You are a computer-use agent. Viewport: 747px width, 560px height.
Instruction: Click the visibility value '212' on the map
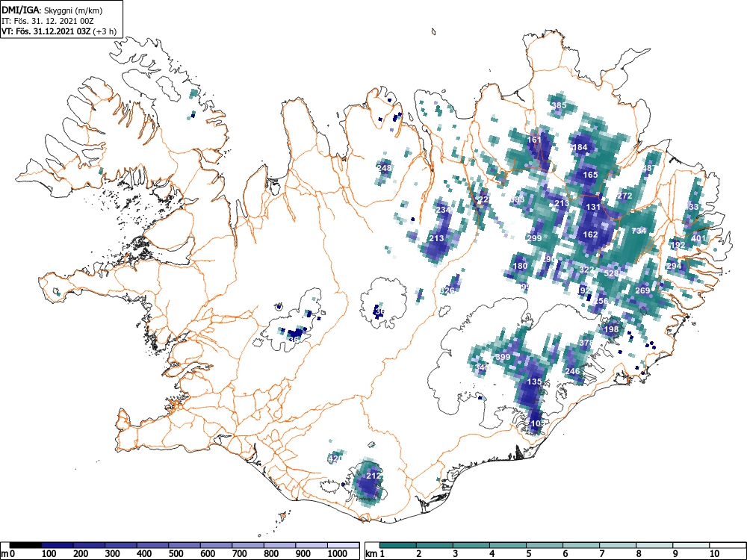(x=373, y=475)
